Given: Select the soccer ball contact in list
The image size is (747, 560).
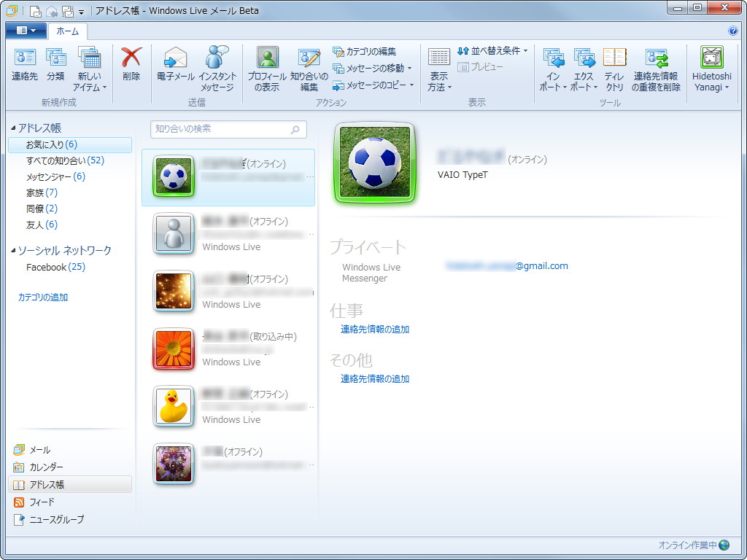Looking at the screenshot, I should pyautogui.click(x=228, y=178).
